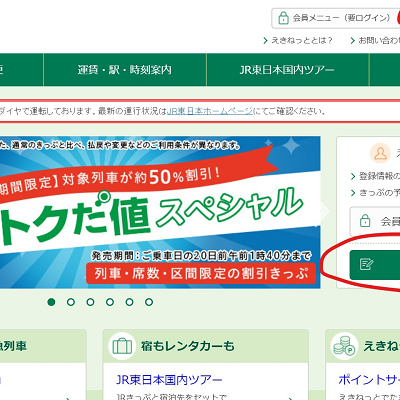
Task: Click the トクだ値スペシャル promotional banner
Action: pyautogui.click(x=160, y=212)
